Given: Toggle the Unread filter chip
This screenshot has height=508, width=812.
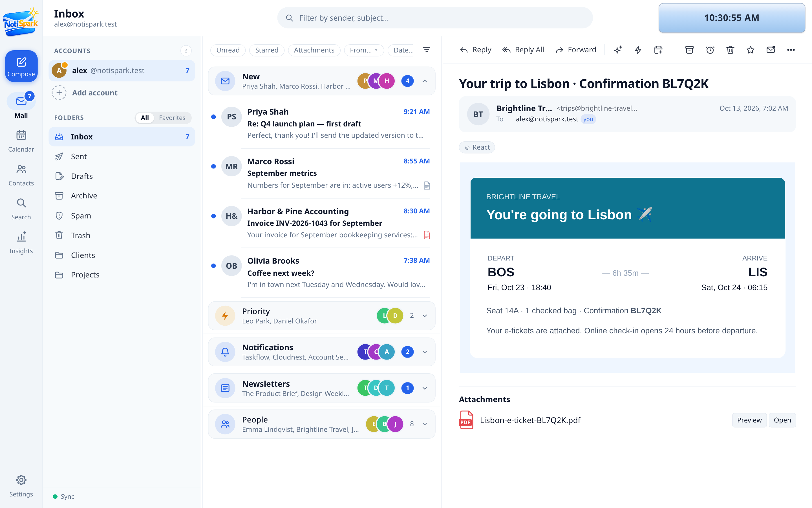Looking at the screenshot, I should (x=228, y=50).
